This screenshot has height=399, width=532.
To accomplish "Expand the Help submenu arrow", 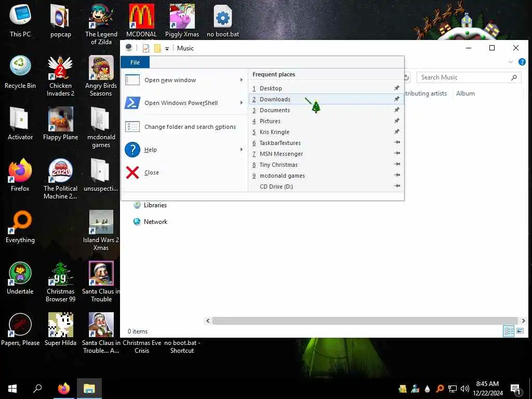I will pyautogui.click(x=242, y=150).
